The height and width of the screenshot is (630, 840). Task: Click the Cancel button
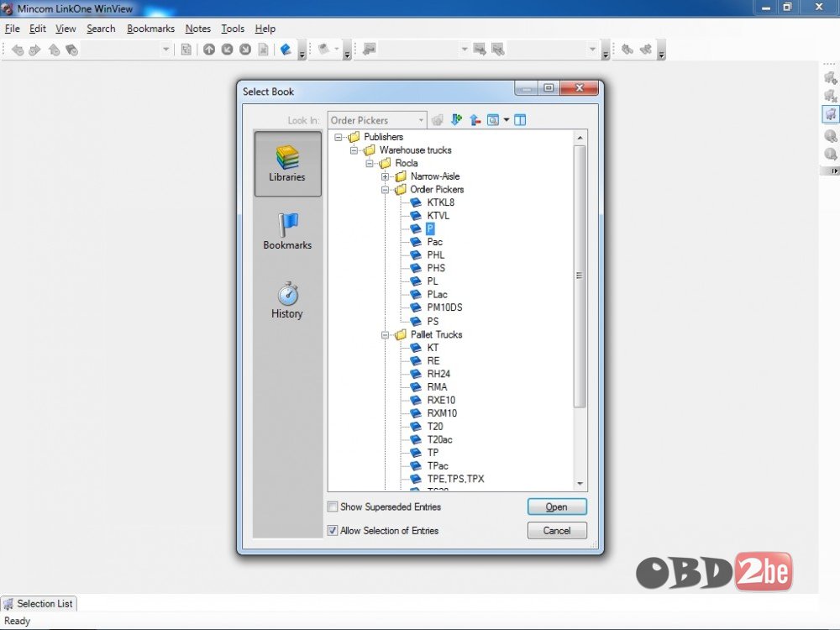[557, 530]
